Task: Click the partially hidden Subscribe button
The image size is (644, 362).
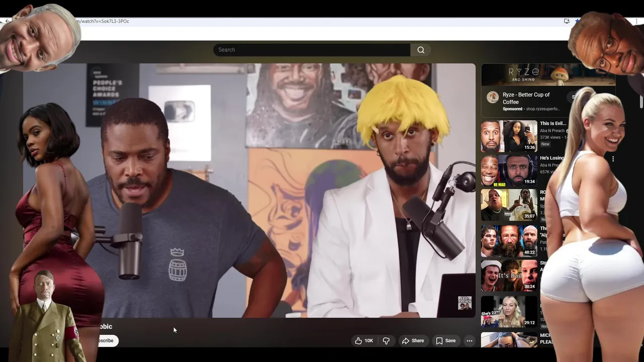Action: (106, 340)
